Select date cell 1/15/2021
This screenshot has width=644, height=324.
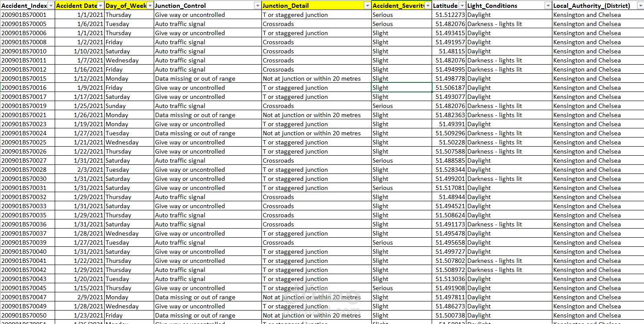[80, 288]
